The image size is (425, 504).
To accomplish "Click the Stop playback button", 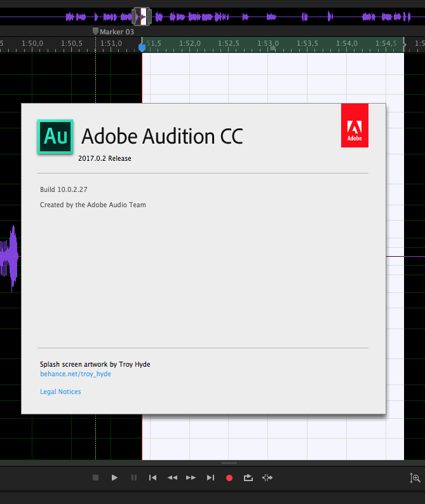I will coord(95,477).
